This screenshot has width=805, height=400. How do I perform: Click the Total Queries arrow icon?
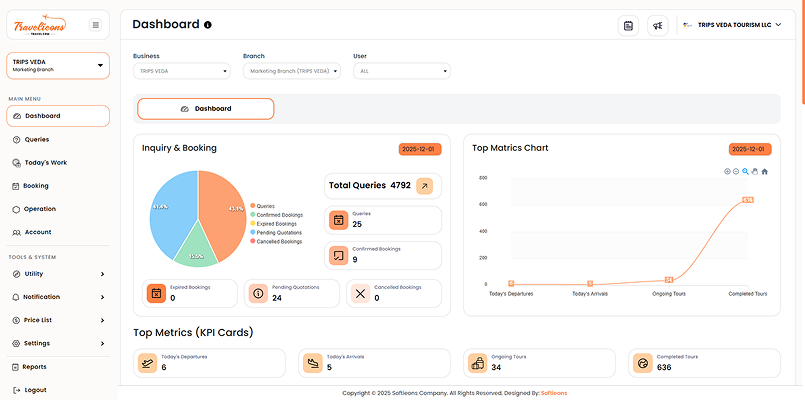pos(424,185)
